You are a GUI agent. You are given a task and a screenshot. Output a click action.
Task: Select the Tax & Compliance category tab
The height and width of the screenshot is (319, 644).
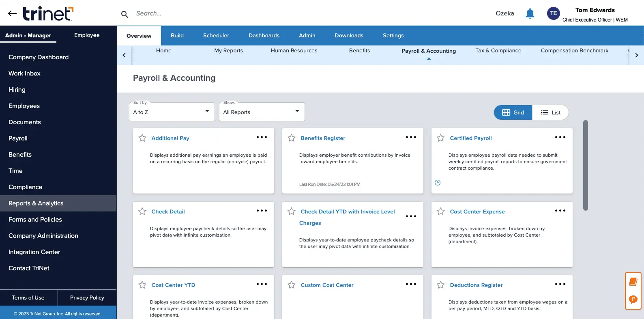pyautogui.click(x=498, y=51)
